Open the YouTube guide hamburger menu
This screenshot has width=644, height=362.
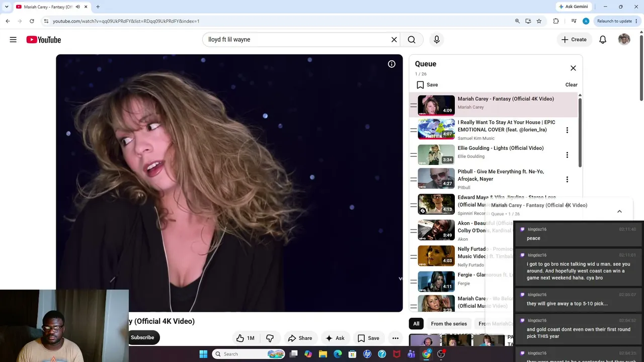(13, 40)
